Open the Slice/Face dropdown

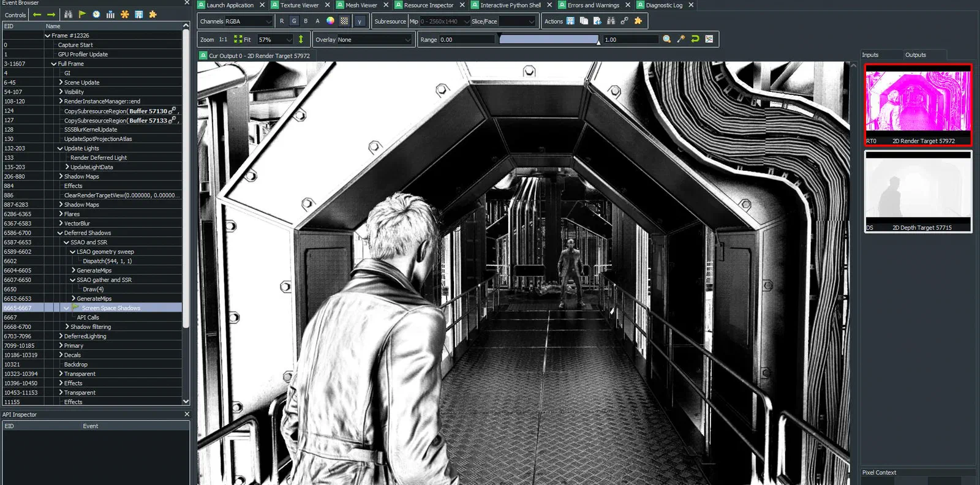517,21
